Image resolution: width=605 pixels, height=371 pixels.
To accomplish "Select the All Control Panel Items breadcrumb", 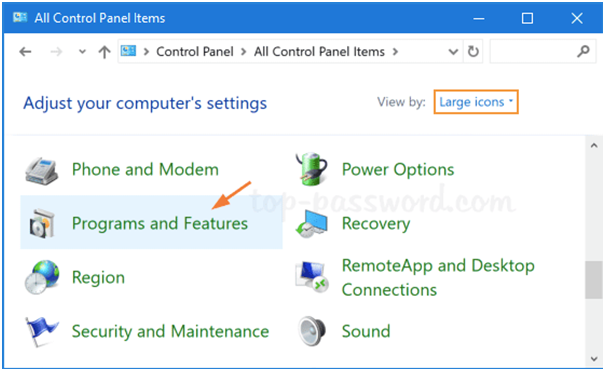I will (x=319, y=52).
